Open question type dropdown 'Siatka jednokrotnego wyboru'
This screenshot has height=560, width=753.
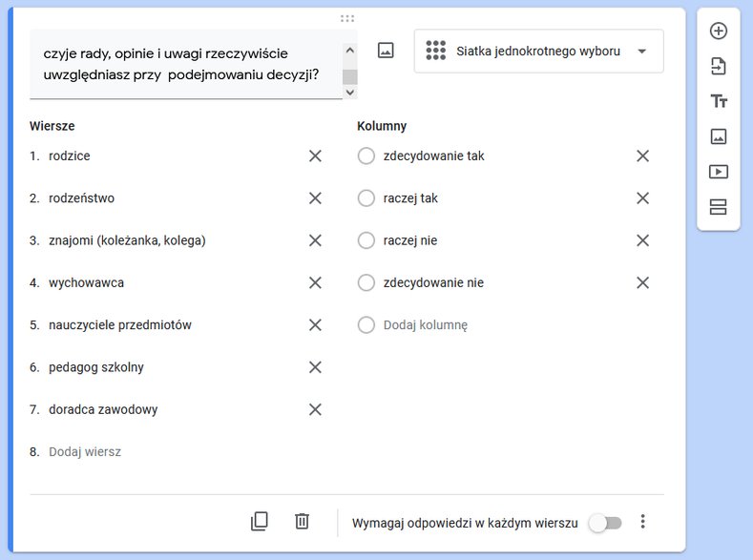(x=539, y=51)
